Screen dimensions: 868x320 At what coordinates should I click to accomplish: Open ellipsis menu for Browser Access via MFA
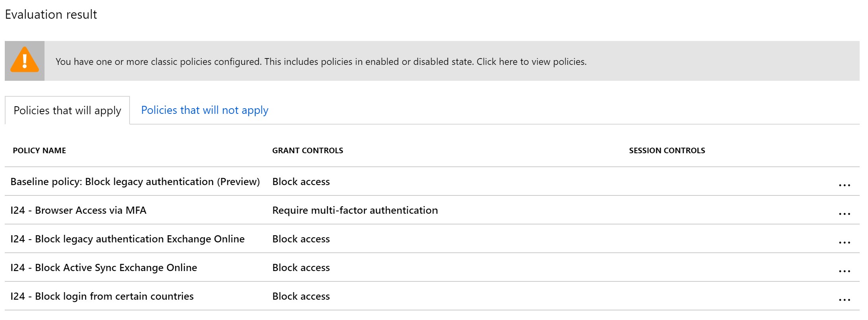pyautogui.click(x=844, y=213)
